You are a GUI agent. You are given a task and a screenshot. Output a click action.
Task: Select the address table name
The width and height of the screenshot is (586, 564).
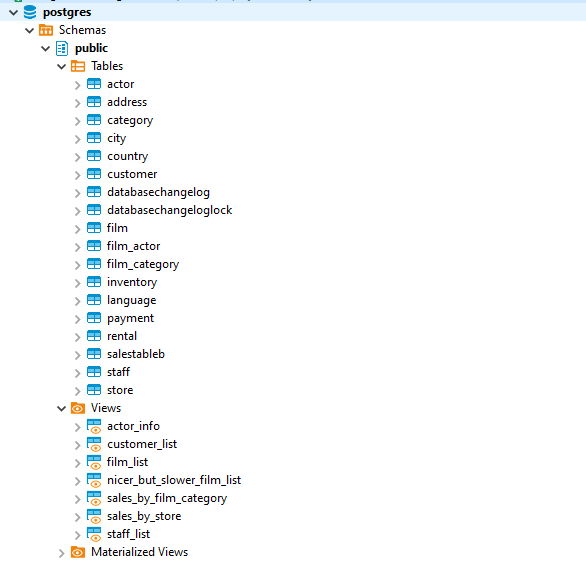coord(127,102)
